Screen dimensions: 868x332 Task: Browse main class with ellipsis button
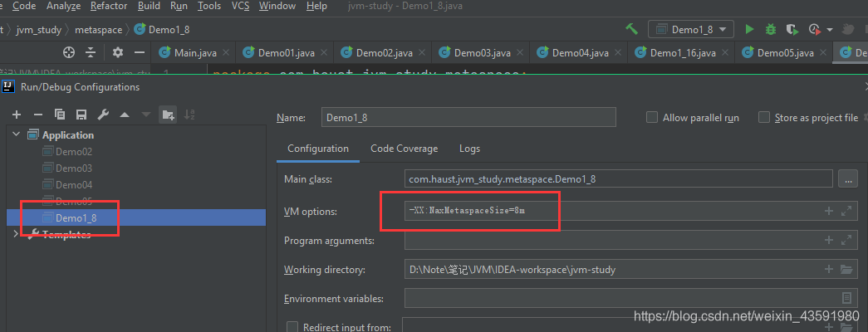point(848,178)
